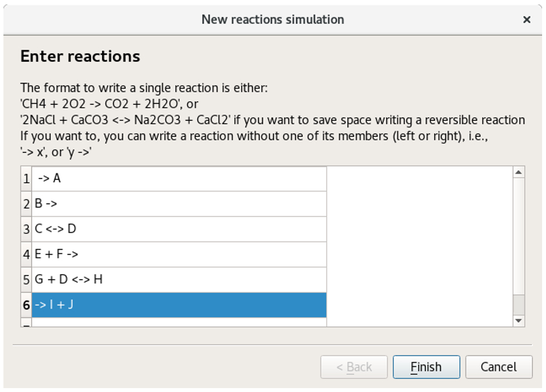This screenshot has height=392, width=546.
Task: Click the Cancel button
Action: click(x=498, y=367)
